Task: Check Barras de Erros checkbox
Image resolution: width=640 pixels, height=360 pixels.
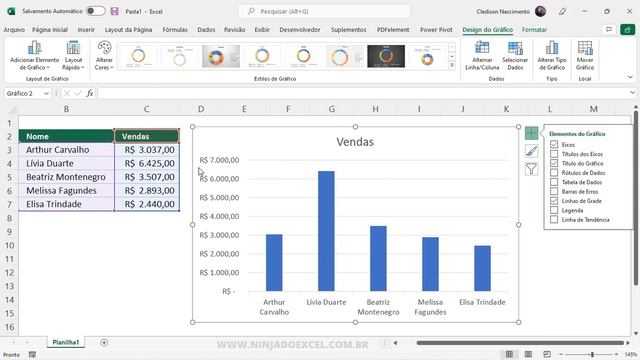Action: [x=554, y=191]
